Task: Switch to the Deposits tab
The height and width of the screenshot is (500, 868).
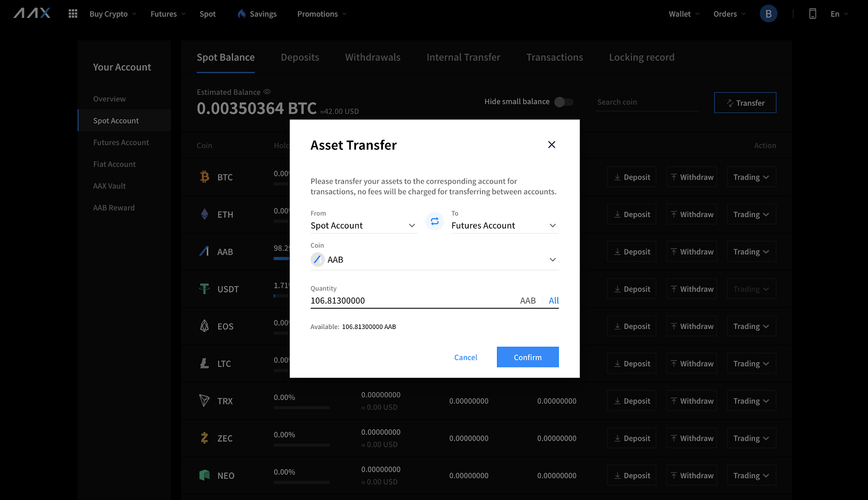Action: pyautogui.click(x=300, y=57)
